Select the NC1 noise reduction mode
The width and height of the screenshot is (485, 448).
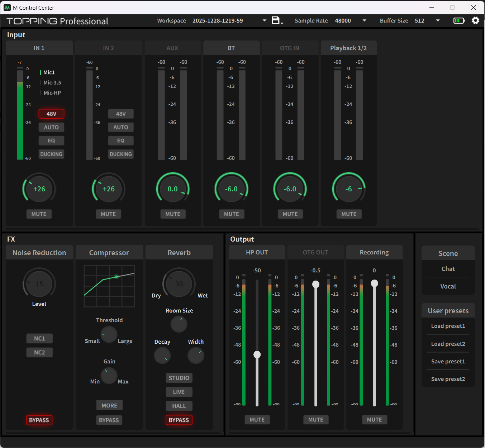click(x=39, y=338)
